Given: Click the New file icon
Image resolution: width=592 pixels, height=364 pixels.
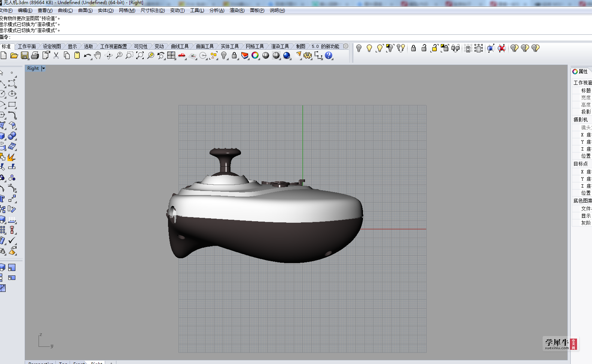Looking at the screenshot, I should (4, 56).
